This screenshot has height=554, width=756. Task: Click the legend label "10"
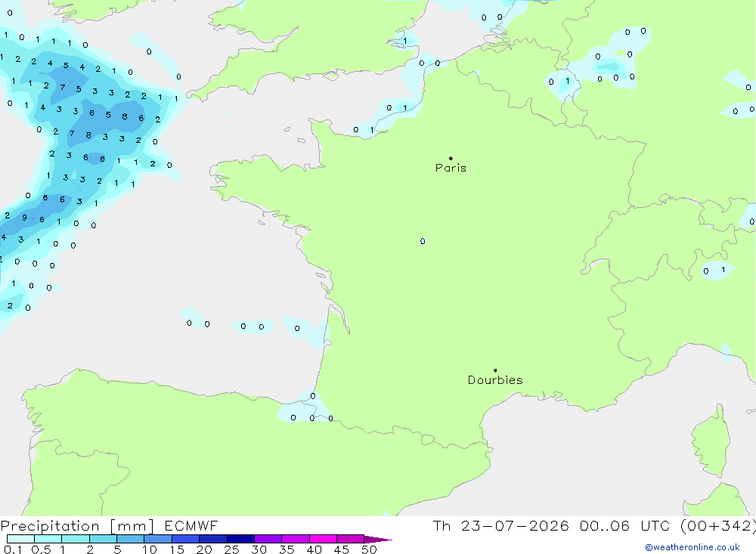point(150,549)
